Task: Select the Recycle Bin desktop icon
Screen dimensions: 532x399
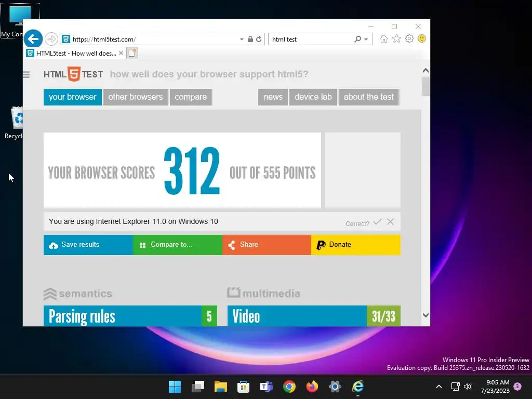Action: (x=14, y=123)
